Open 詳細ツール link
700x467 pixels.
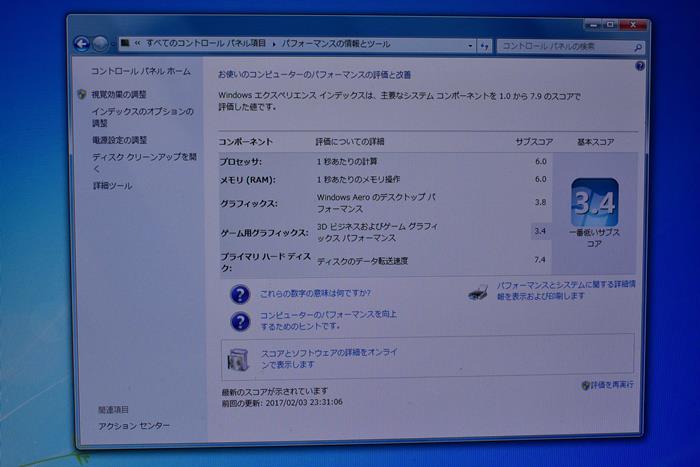[112, 186]
